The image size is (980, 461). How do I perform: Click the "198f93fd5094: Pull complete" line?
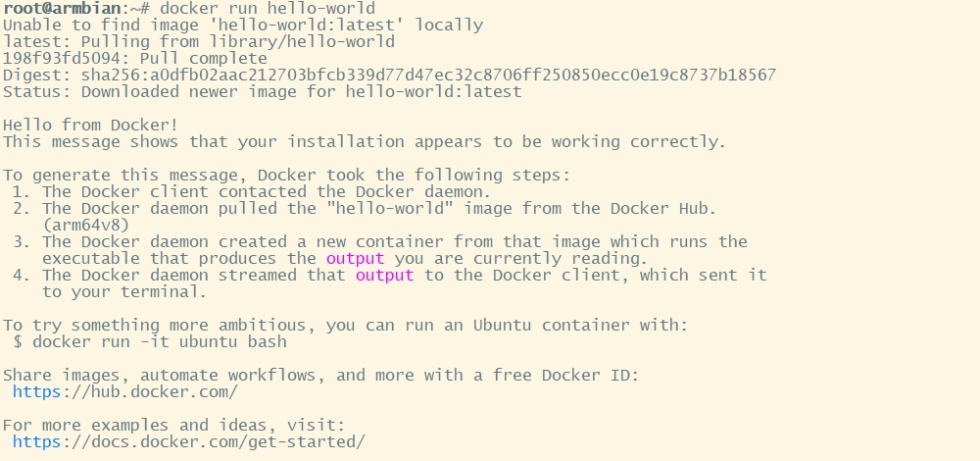pyautogui.click(x=134, y=58)
